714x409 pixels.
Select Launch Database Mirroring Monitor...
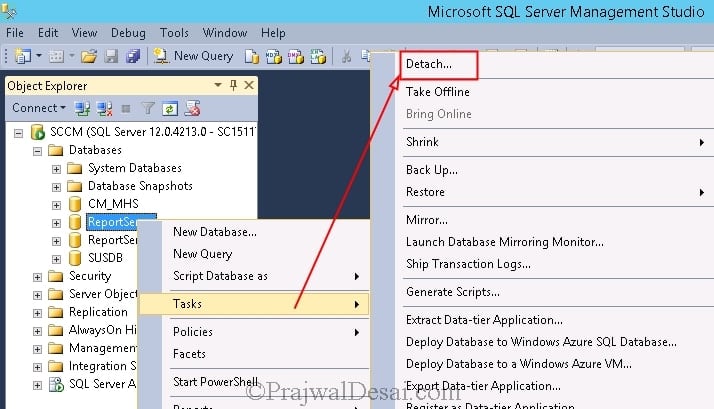point(505,242)
